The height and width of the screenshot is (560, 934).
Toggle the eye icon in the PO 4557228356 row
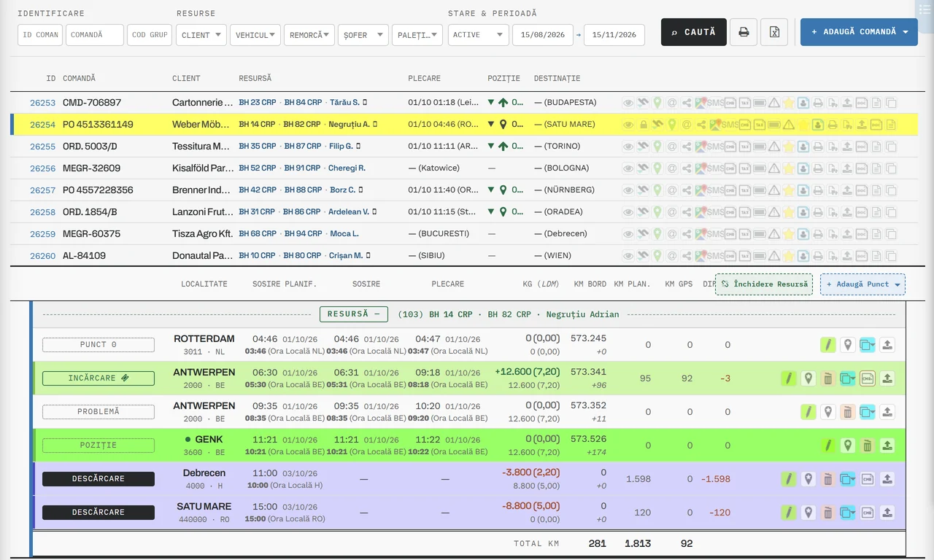pos(628,190)
